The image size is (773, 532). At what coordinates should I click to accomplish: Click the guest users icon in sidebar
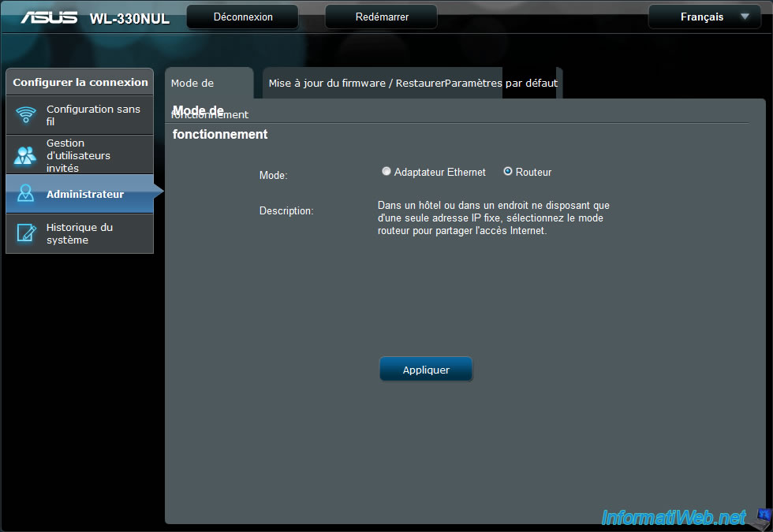tap(25, 155)
